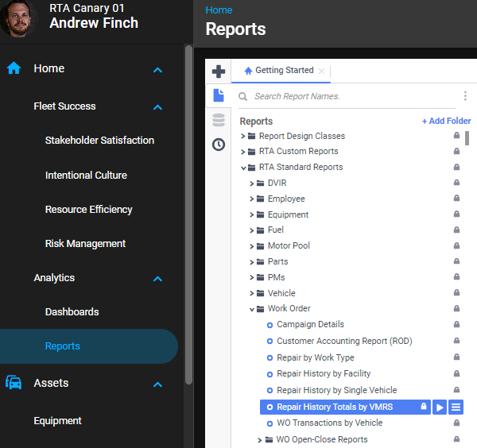The height and width of the screenshot is (448, 477).
Task: Close the Getting Started tab
Action: (322, 71)
